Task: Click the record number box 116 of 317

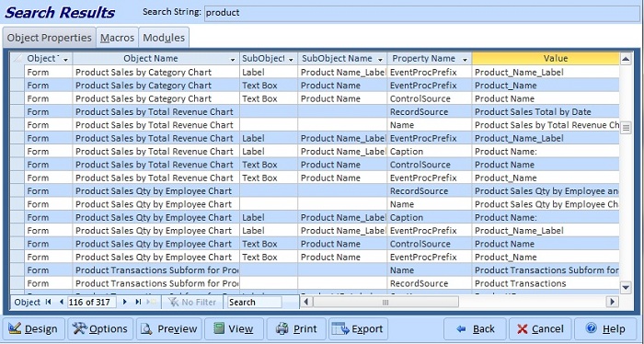Action: (92, 303)
